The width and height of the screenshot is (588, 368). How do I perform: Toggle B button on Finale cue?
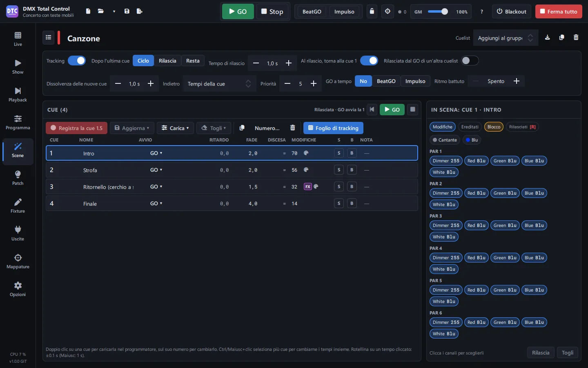coord(352,204)
